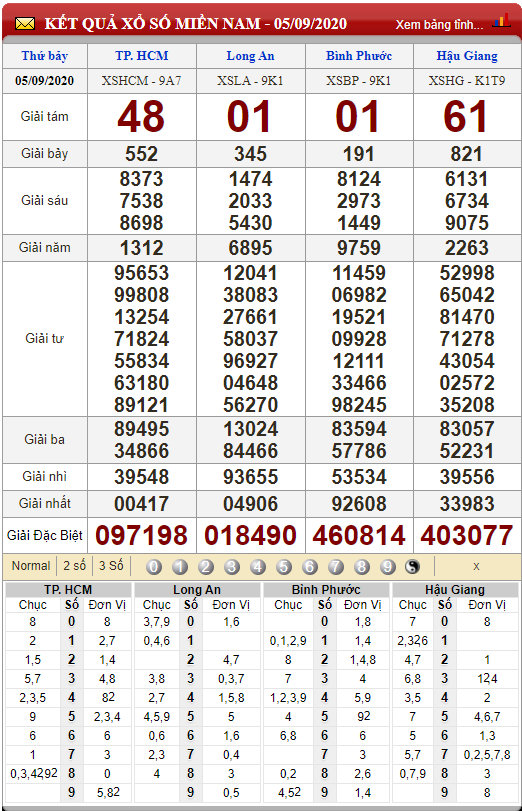This screenshot has height=811, width=522.
Task: Click special prize number 460814
Action: (359, 535)
